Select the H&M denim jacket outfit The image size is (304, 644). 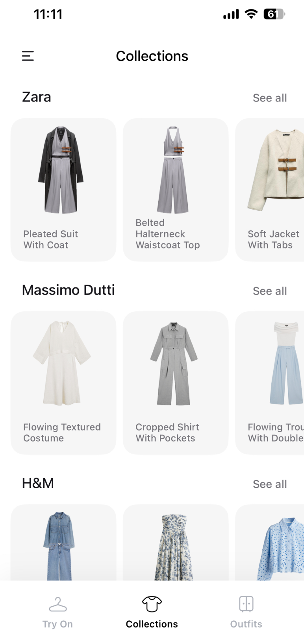point(63,543)
